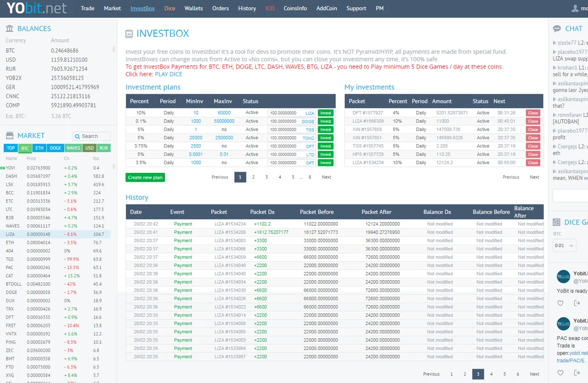Screen dimensions: 588x383
Task: Open PM private messages
Action: pyautogui.click(x=379, y=8)
